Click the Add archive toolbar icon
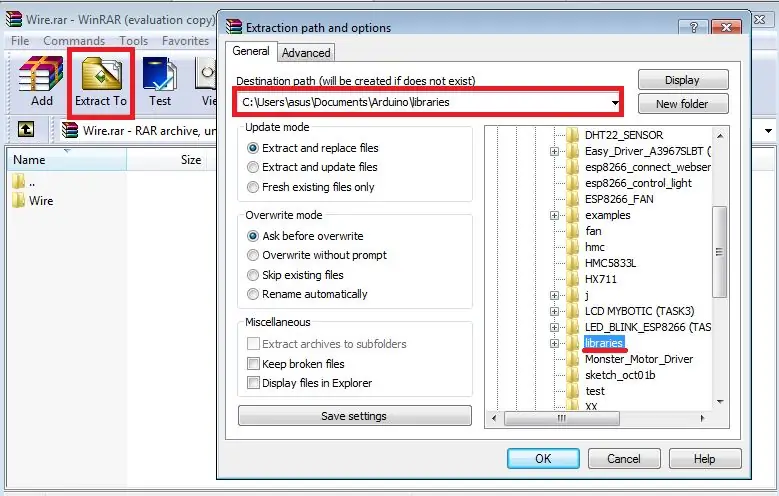The height and width of the screenshot is (496, 779). (41, 82)
